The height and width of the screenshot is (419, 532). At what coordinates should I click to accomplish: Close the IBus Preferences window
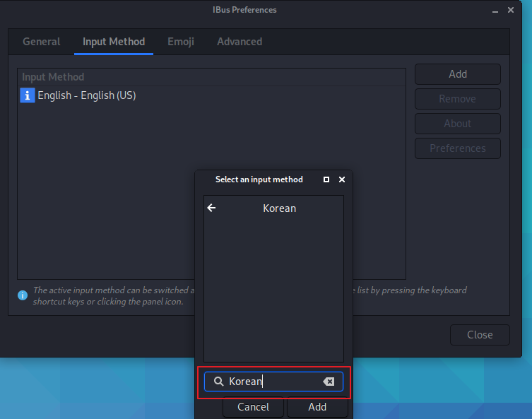coord(511,10)
